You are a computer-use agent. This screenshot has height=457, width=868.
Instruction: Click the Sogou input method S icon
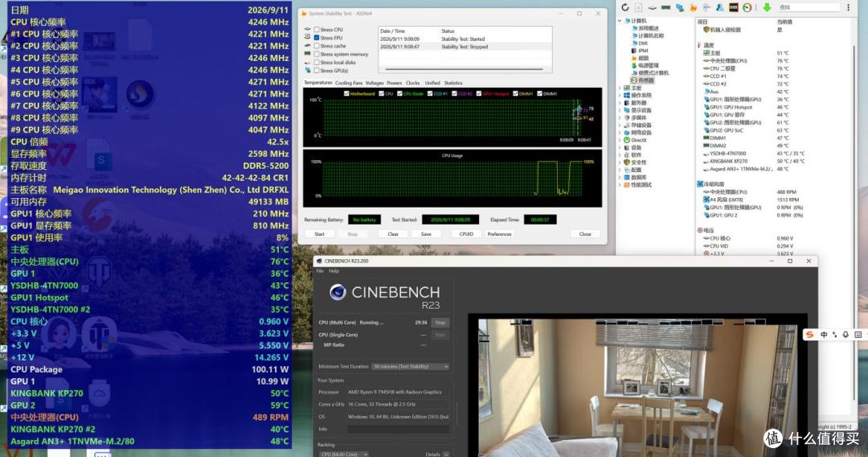pos(810,335)
